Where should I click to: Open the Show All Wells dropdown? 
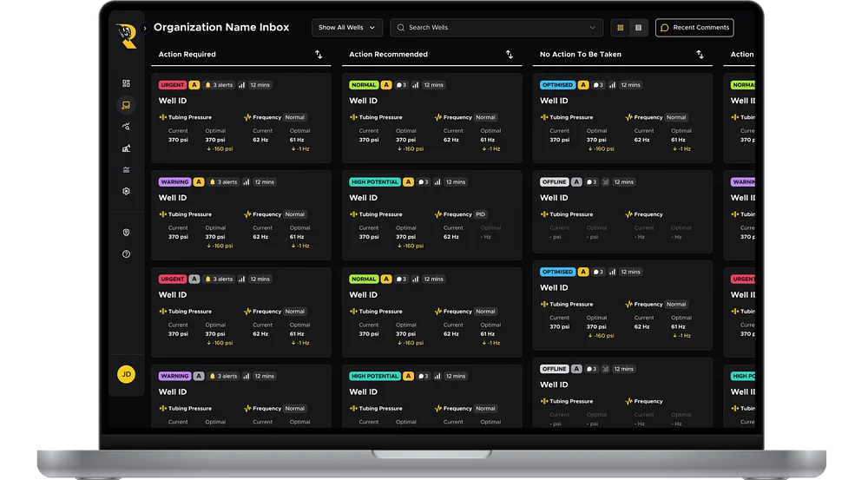347,28
